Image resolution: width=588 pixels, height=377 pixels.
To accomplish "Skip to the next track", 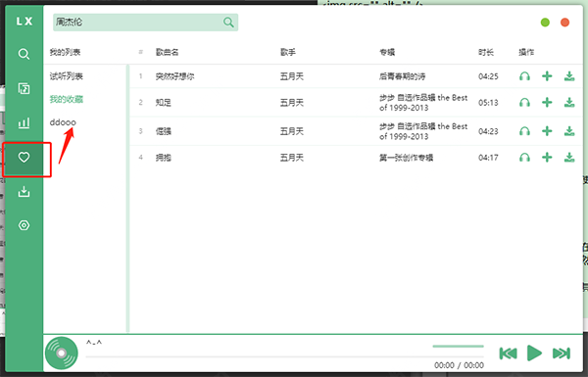I will [x=562, y=353].
